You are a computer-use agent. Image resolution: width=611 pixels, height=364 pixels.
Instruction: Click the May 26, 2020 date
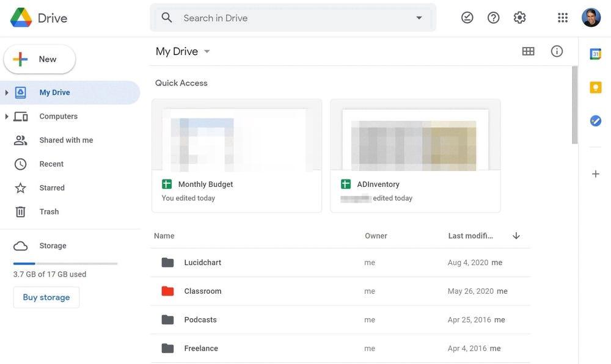[470, 291]
